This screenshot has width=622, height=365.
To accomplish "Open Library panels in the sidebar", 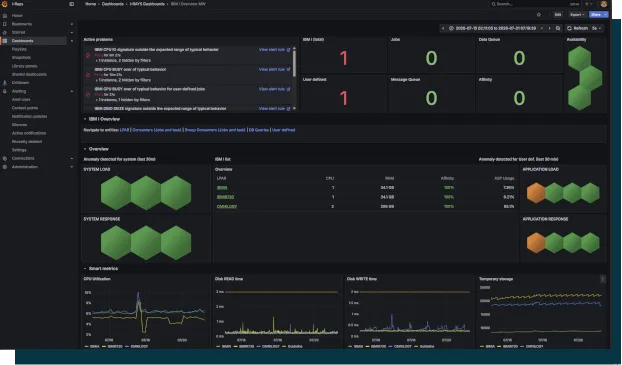I will (x=25, y=66).
